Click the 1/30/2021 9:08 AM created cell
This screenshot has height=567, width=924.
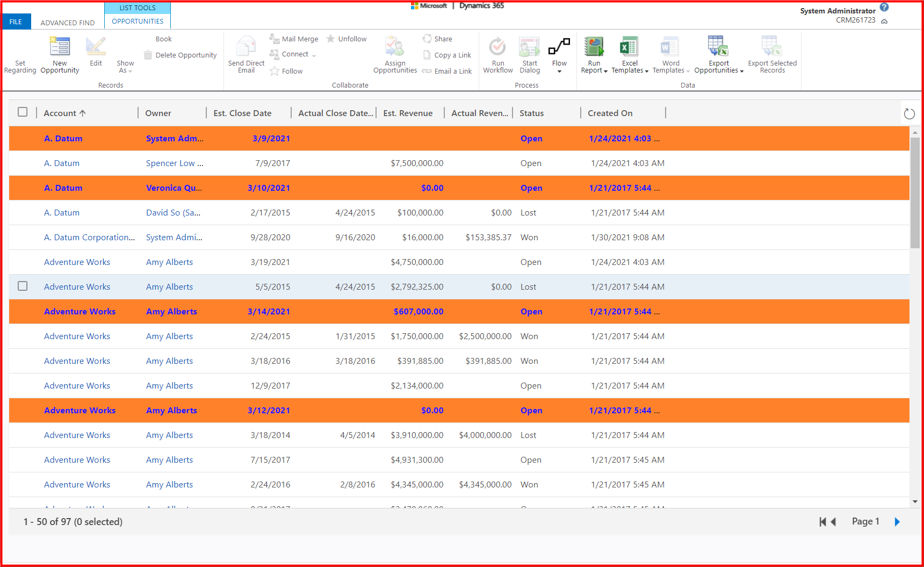pos(627,237)
